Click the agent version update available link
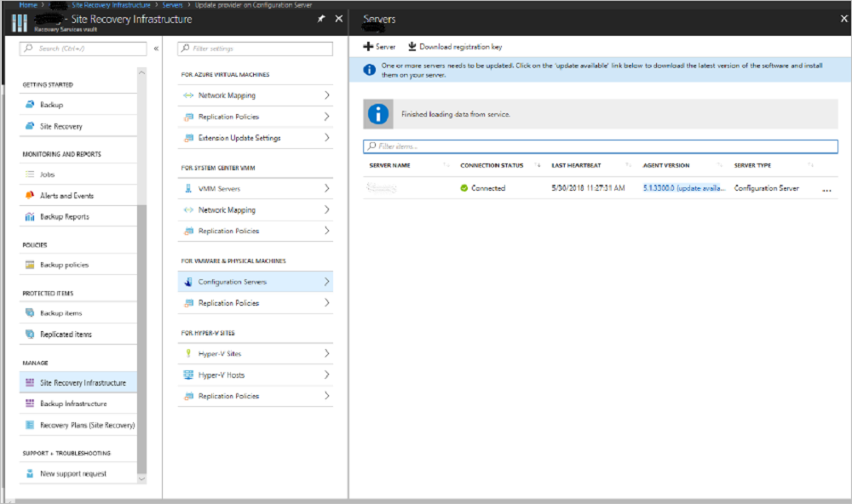 [x=684, y=188]
